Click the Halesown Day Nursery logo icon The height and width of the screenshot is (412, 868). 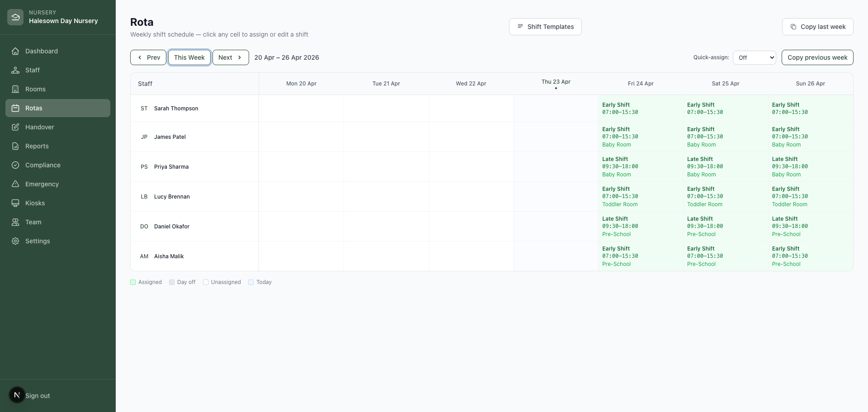pos(15,17)
